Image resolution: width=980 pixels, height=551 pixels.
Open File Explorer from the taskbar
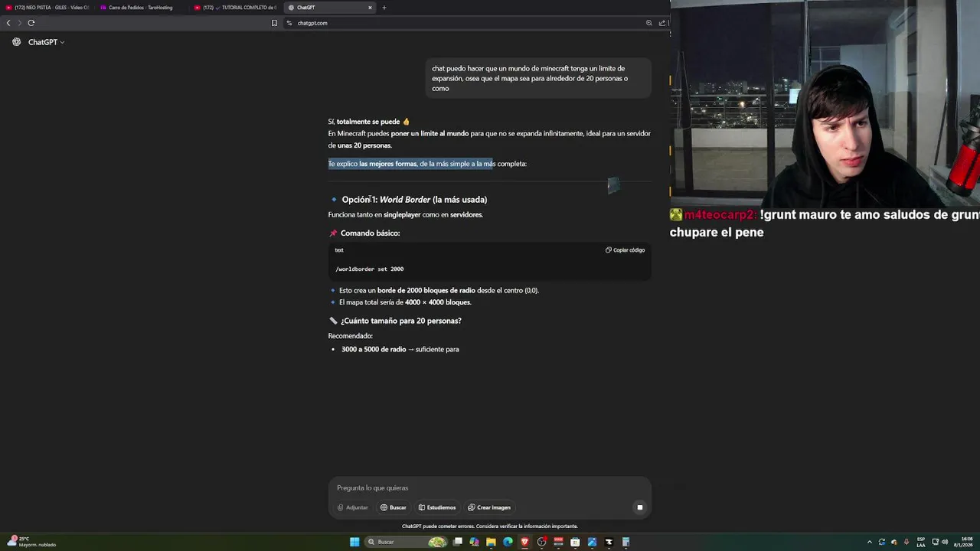(491, 542)
